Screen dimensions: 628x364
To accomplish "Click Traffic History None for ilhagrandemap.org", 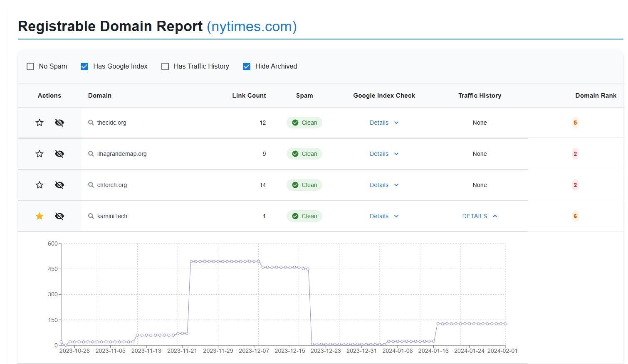I will [x=480, y=154].
